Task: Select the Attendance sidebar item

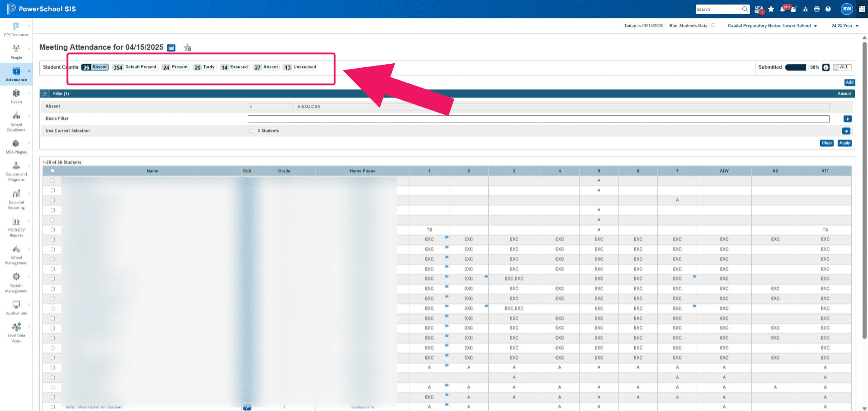Action: pos(16,74)
